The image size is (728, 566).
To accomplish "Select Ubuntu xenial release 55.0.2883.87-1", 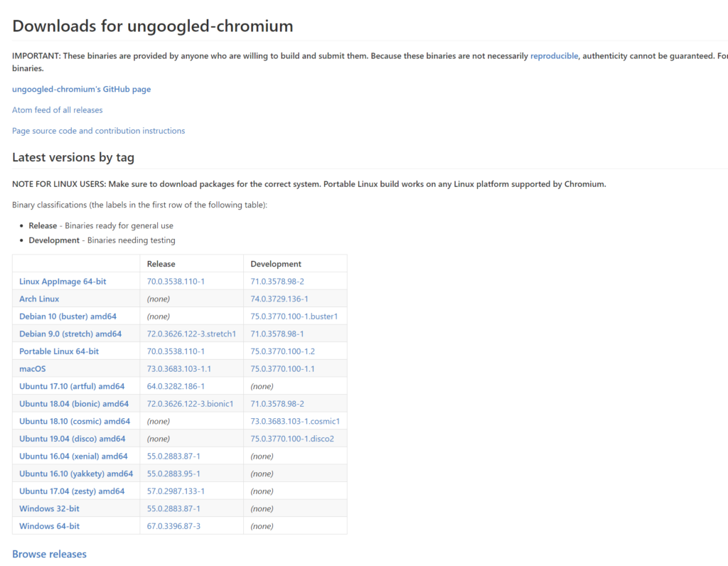I will [x=173, y=456].
